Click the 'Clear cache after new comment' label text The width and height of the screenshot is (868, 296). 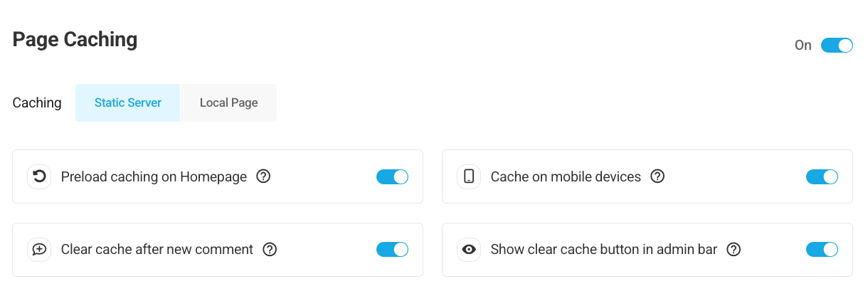157,250
